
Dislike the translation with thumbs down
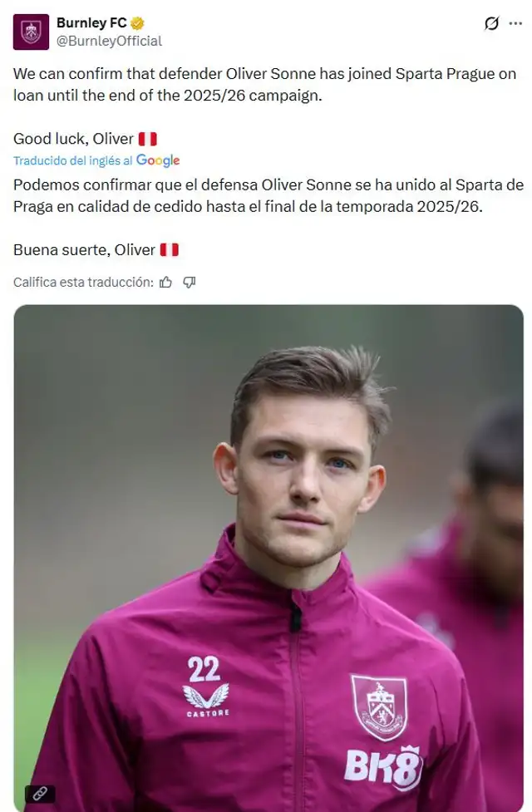coord(189,283)
